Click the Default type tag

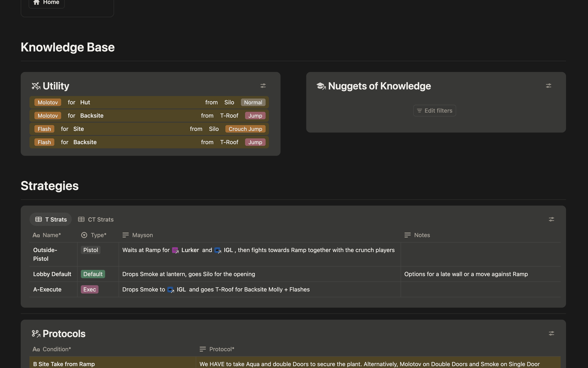tap(93, 274)
